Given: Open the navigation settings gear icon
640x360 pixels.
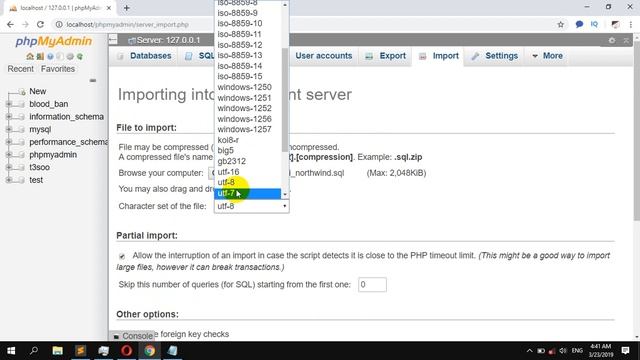Looking at the screenshot, I should (70, 56).
